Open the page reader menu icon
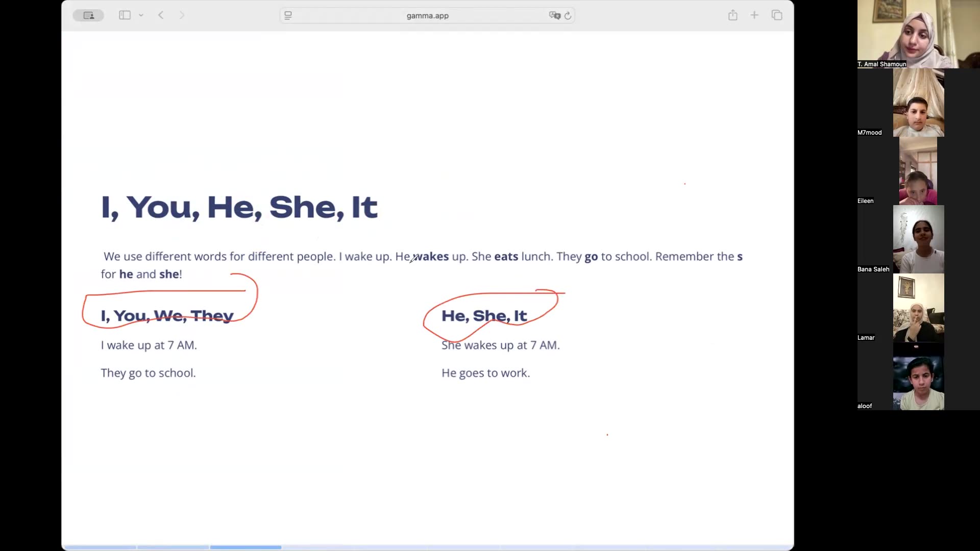This screenshot has height=551, width=980. 288,15
